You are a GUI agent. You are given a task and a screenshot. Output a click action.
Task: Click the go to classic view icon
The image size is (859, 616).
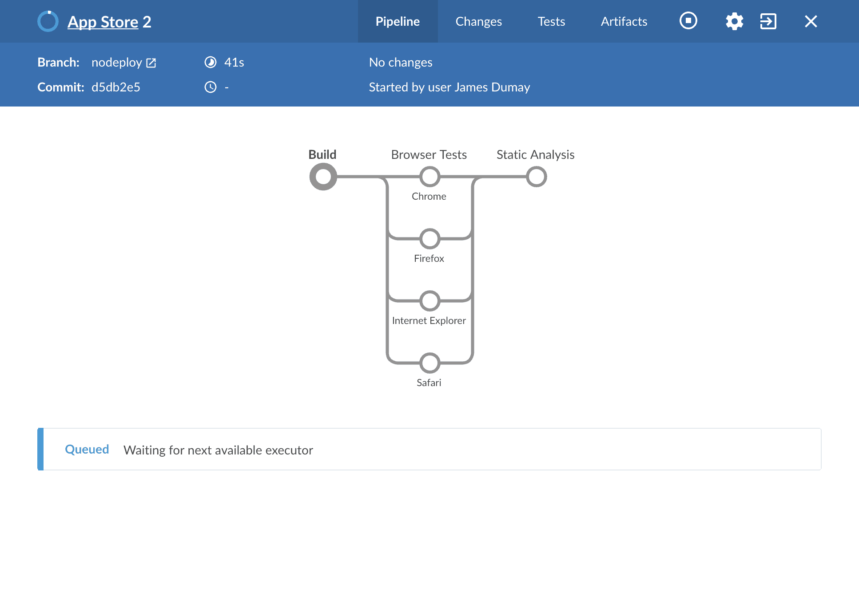click(768, 21)
